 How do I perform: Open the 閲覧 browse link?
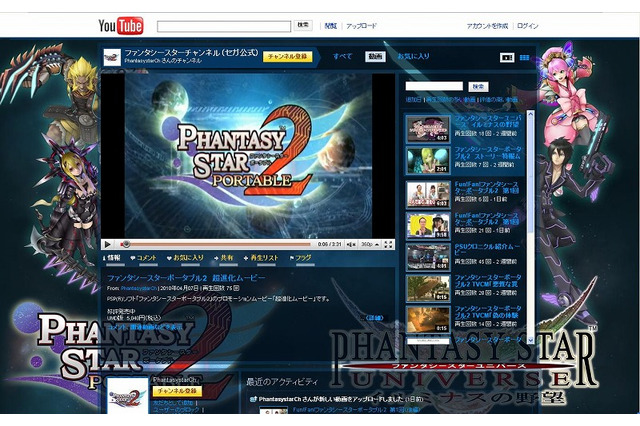[x=331, y=26]
